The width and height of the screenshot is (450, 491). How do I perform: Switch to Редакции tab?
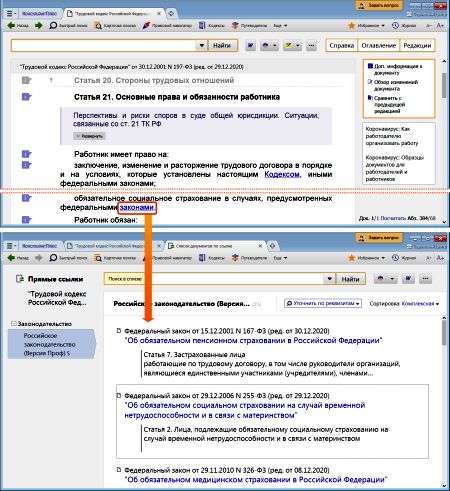coord(417,45)
